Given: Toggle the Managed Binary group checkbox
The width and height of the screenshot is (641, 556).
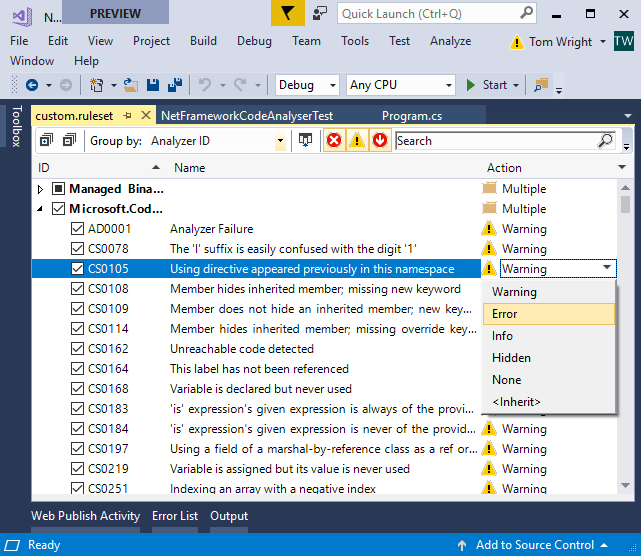Looking at the screenshot, I should pyautogui.click(x=58, y=188).
